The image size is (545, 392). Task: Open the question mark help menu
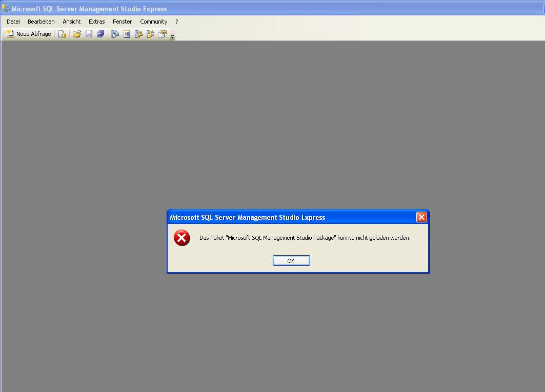coord(176,22)
